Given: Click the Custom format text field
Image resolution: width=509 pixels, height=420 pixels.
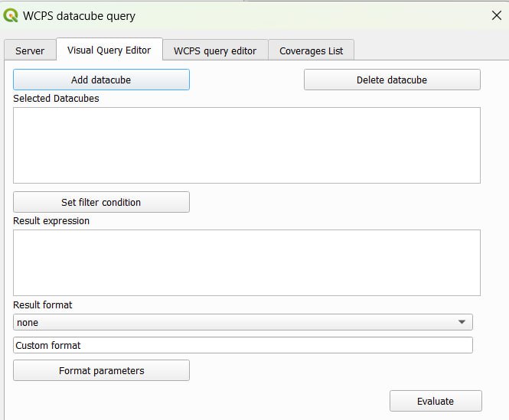Looking at the screenshot, I should (x=243, y=345).
